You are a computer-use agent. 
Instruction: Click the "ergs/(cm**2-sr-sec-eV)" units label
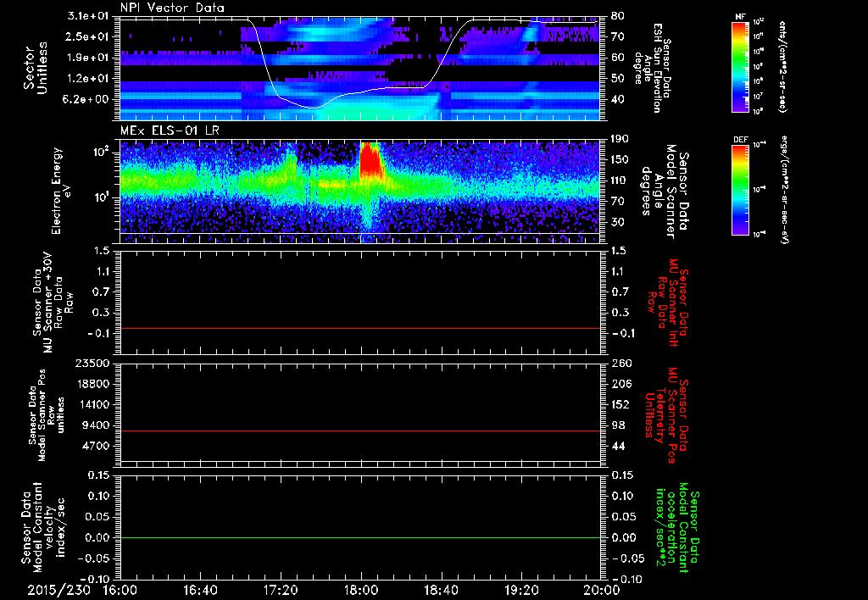point(785,190)
